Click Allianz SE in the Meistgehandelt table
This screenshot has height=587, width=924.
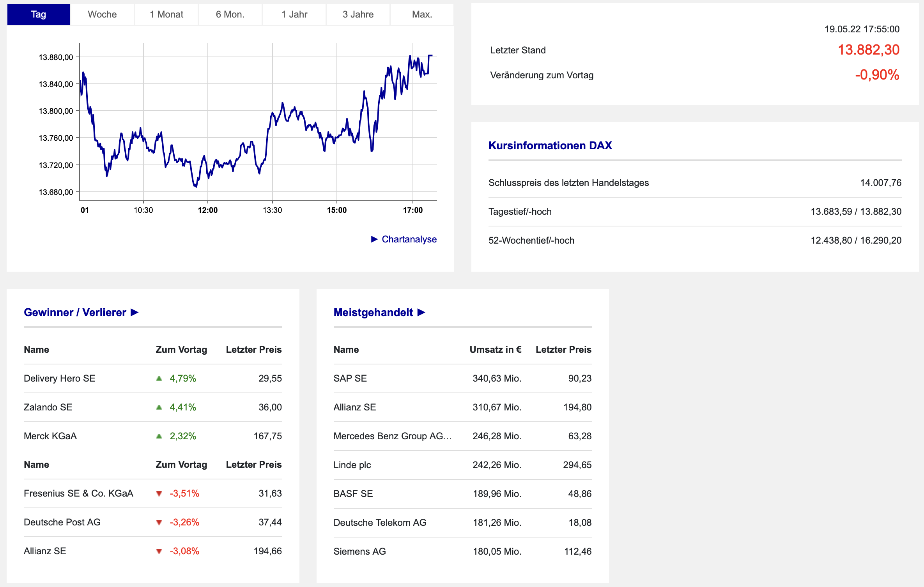[x=355, y=407]
